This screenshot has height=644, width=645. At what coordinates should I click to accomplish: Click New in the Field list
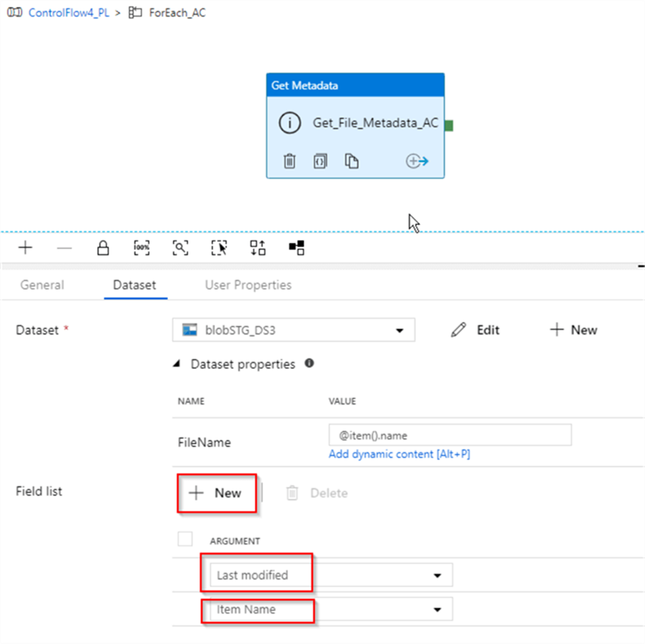pos(216,493)
